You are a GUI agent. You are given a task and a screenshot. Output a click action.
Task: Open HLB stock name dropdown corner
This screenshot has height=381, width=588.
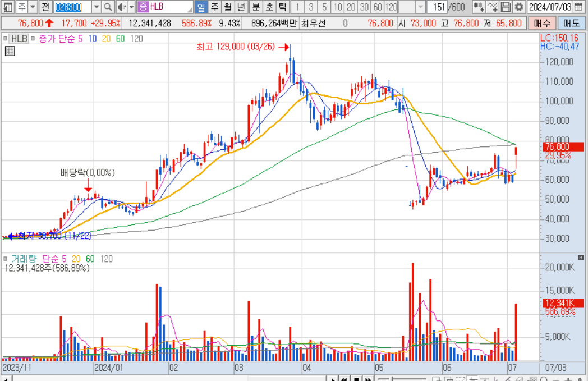(x=190, y=10)
